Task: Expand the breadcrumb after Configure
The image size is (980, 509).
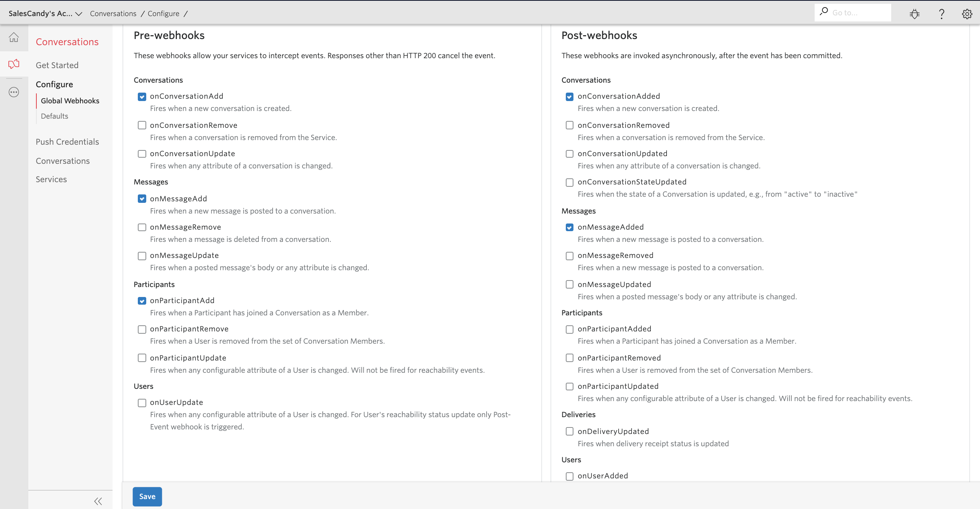Action: pos(186,13)
